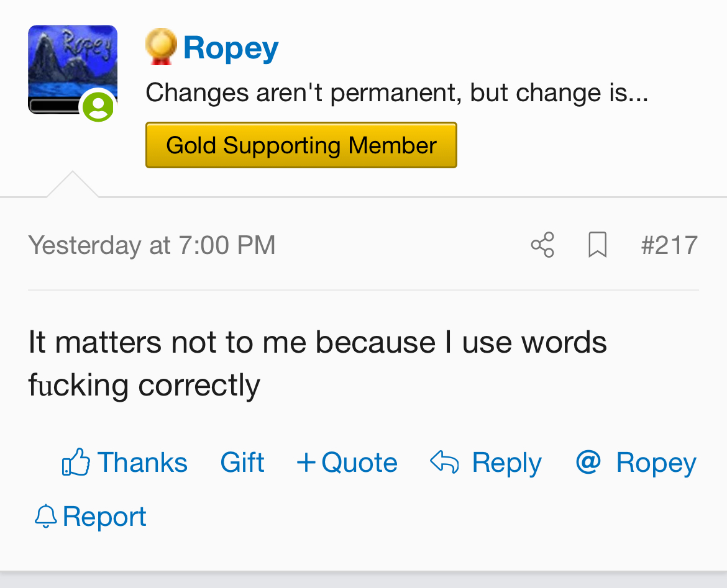Click the thumbs-up Thanks icon

point(76,463)
